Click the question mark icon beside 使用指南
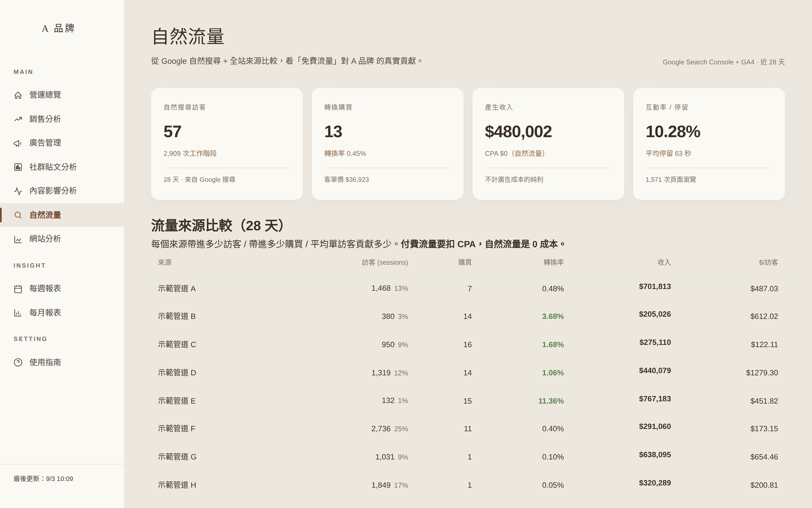Viewport: 812px width, 508px height. (x=18, y=363)
